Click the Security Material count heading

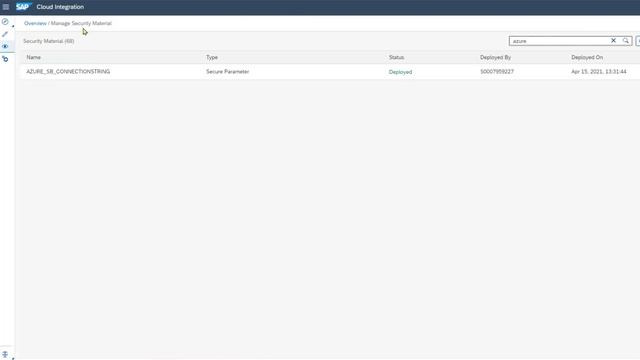[x=49, y=41]
